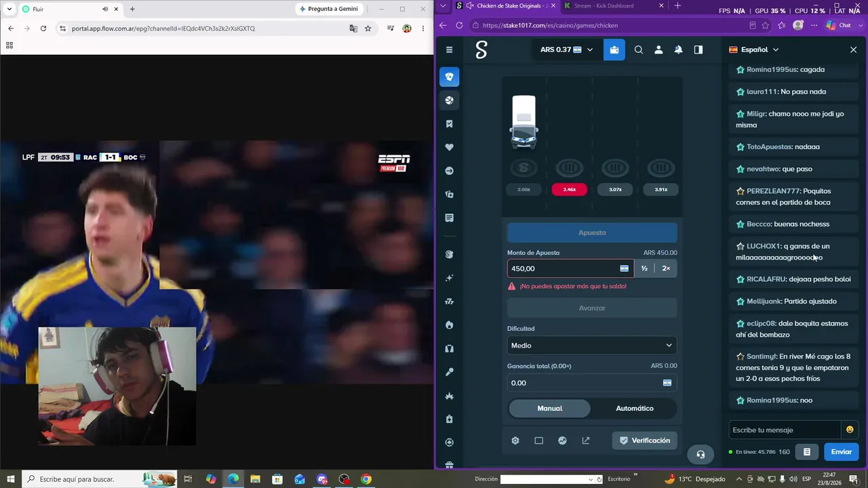Viewport: 868px width, 488px height.
Task: Open Google Chrome from taskbar
Action: click(366, 479)
